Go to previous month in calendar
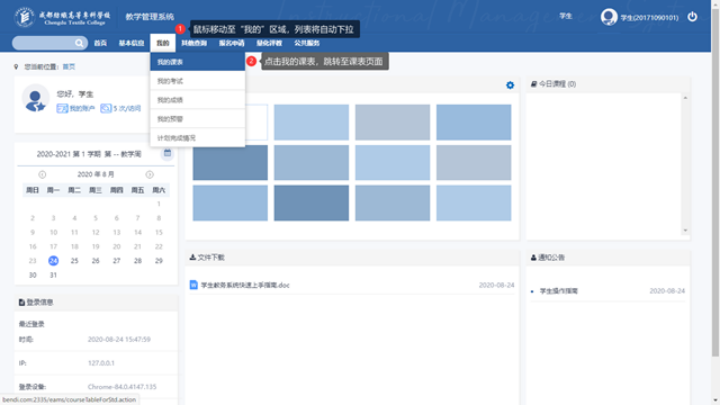Screen dimensions: 721x406 42,174
